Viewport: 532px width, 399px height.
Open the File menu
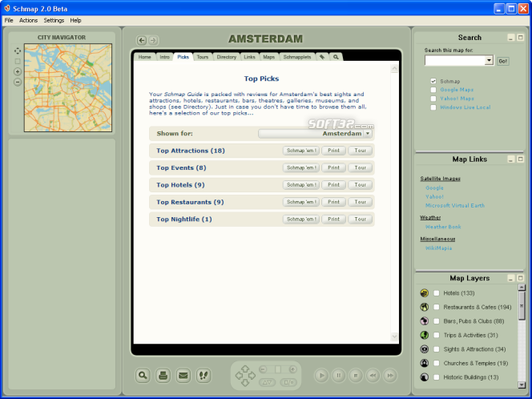pos(9,20)
